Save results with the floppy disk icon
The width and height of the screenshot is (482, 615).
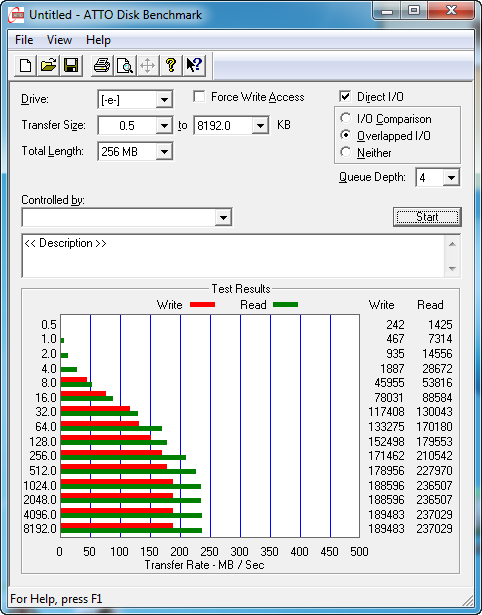tap(71, 65)
